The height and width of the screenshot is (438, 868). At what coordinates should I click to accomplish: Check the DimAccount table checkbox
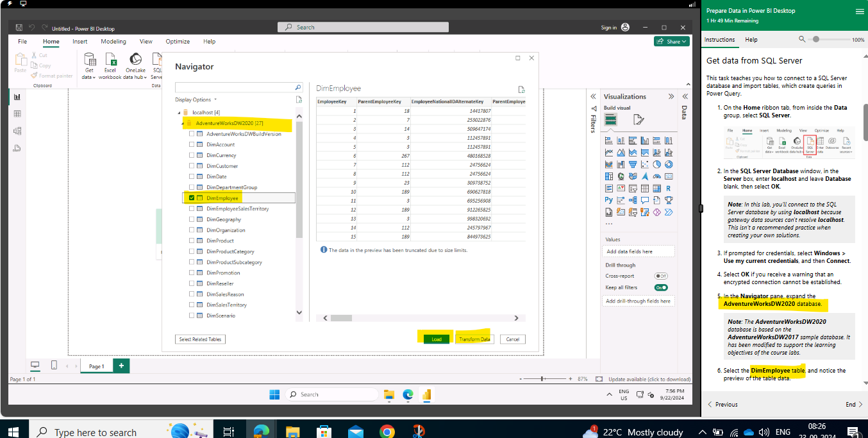click(x=192, y=145)
